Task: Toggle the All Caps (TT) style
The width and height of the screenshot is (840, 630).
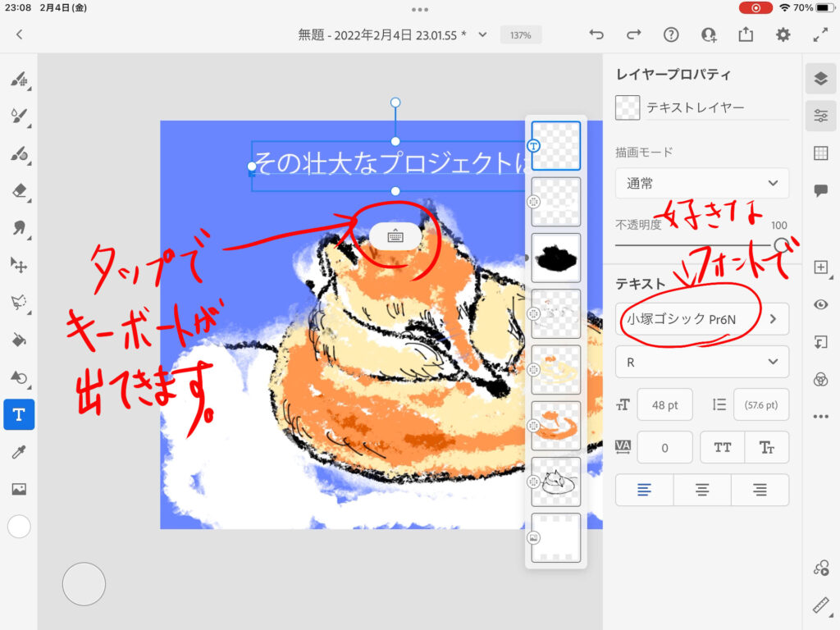Action: click(x=723, y=447)
